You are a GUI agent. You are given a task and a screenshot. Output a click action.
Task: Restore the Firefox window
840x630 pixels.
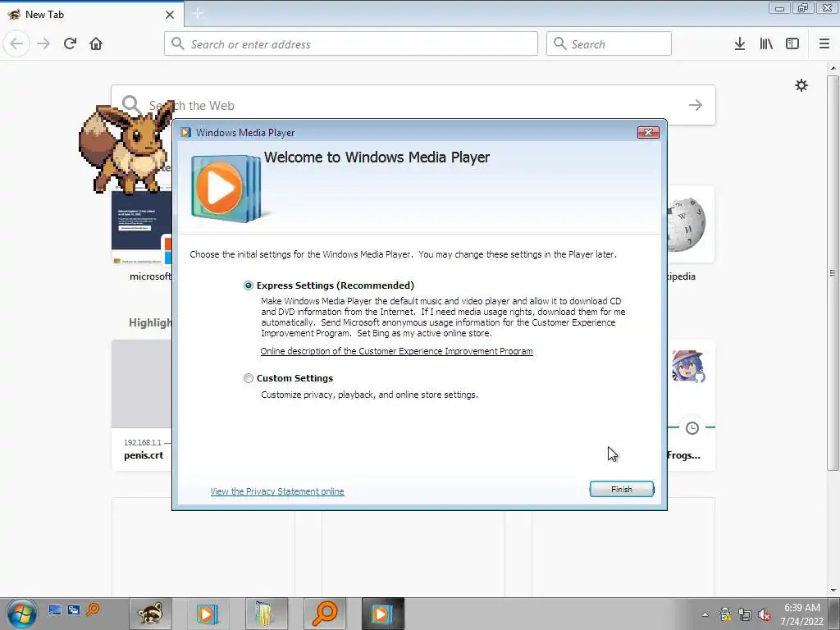click(x=802, y=8)
